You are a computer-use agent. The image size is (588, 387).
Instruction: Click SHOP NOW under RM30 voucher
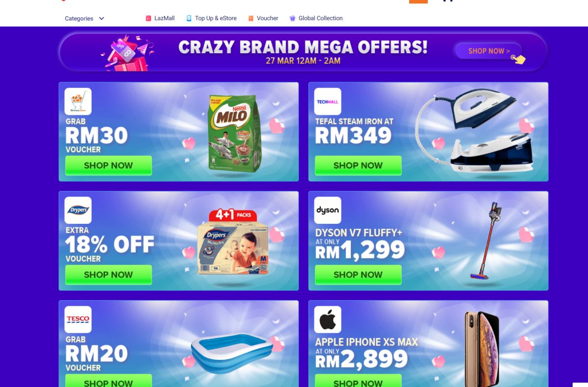(x=108, y=166)
